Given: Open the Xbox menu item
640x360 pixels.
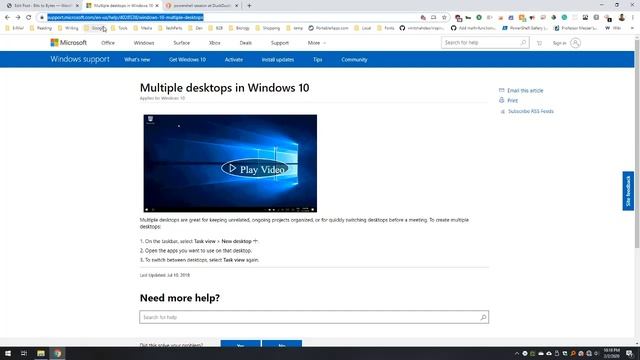Looking at the screenshot, I should 214,43.
